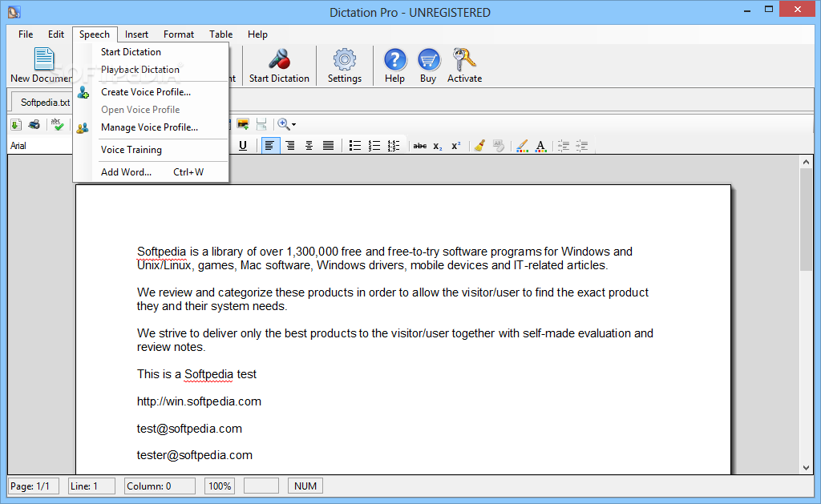Click the clear formatting broom icon
The image size is (821, 504).
(x=479, y=146)
